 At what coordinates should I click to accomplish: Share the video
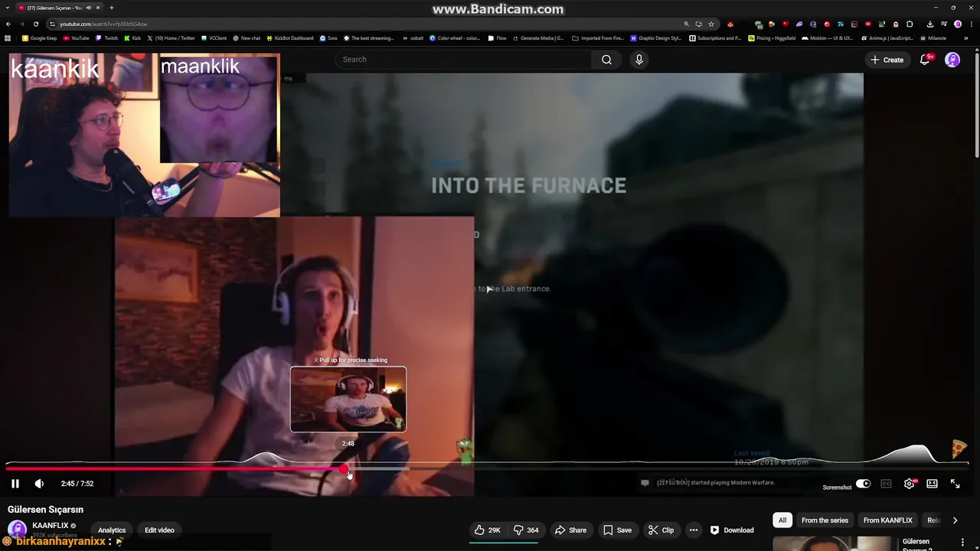coord(570,530)
